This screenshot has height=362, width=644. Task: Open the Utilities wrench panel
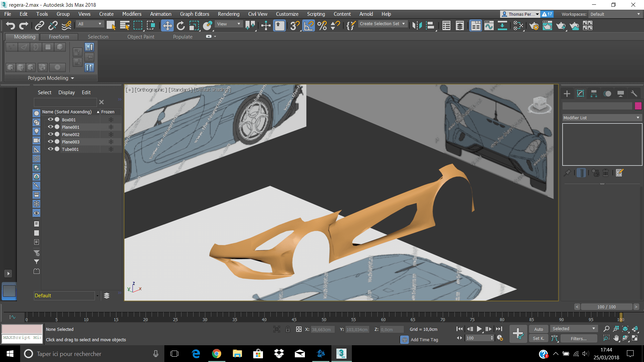click(x=634, y=94)
